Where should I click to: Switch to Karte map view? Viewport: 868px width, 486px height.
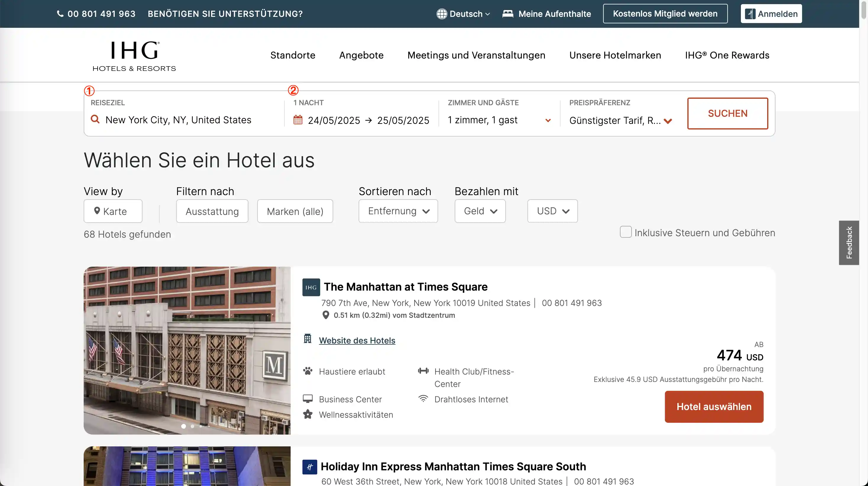coord(113,211)
